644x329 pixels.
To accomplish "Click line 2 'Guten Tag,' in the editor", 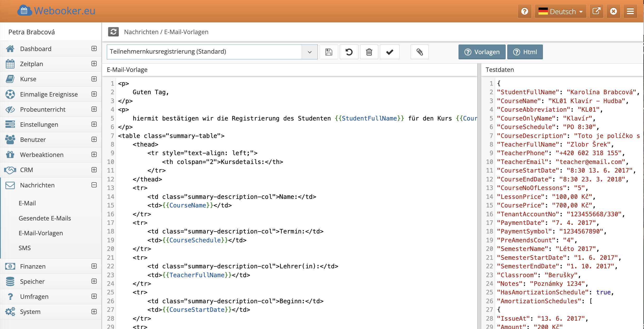I will 151,92.
